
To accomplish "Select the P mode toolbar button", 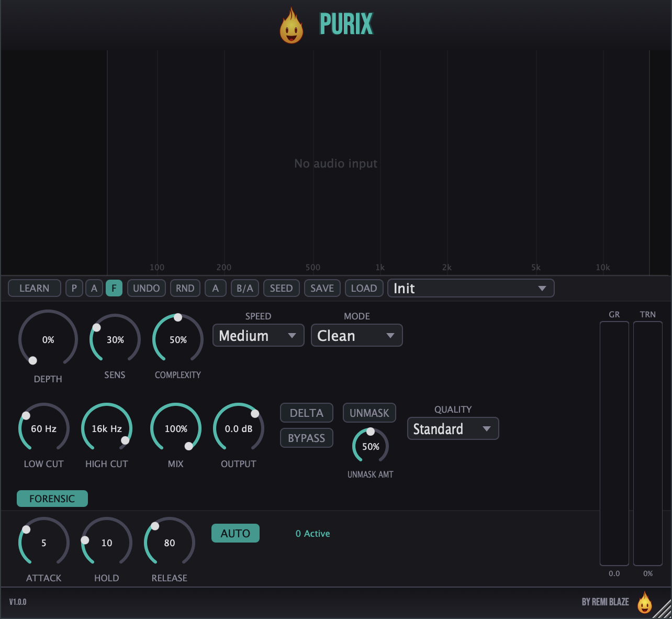I will pyautogui.click(x=74, y=288).
